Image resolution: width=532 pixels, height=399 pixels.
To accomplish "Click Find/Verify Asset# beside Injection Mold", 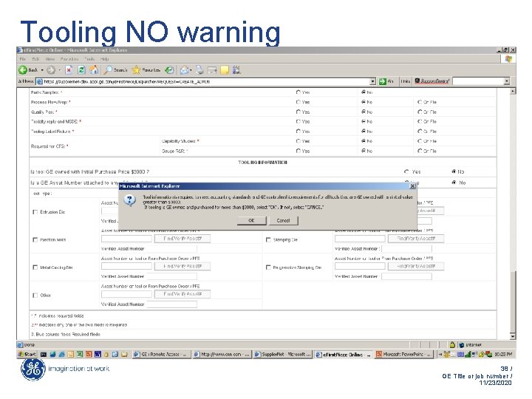I will click(183, 239).
